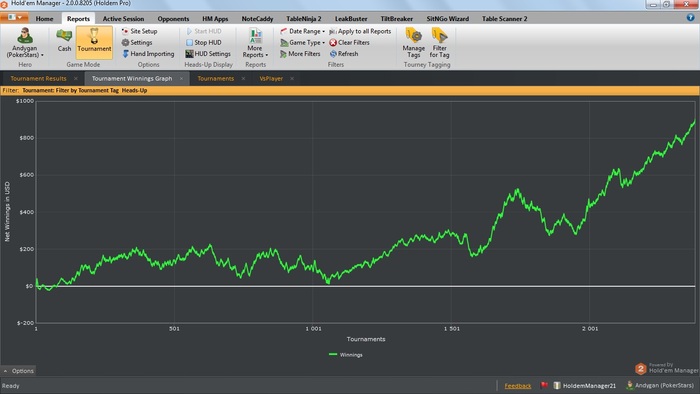The height and width of the screenshot is (394, 700).
Task: Open HUD Settings
Action: click(x=208, y=54)
